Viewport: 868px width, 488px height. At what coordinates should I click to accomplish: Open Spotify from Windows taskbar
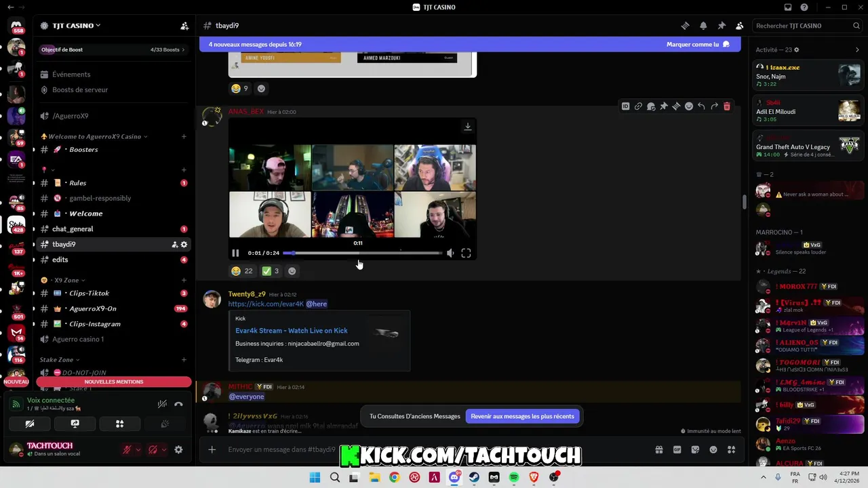pos(514,477)
